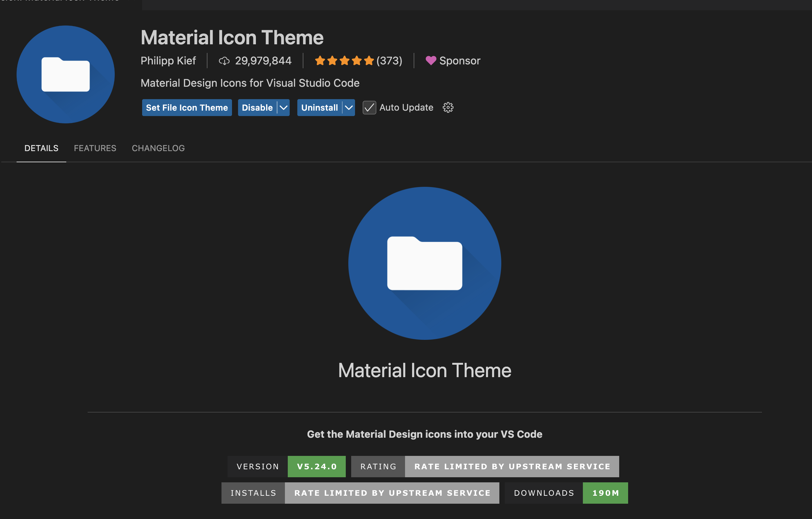Open the manage gear icon
The image size is (812, 519).
pos(448,107)
